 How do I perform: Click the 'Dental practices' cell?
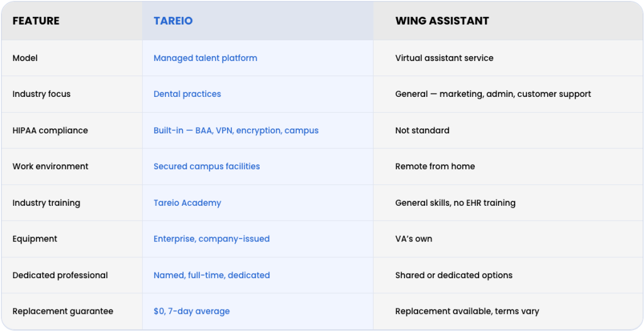pyautogui.click(x=187, y=94)
